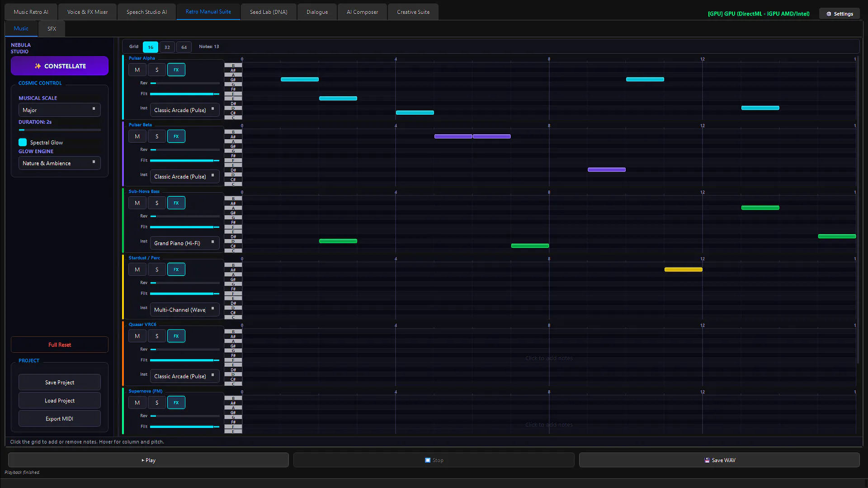Switch to Music Retro AI tab
This screenshot has width=868, height=488.
31,12
